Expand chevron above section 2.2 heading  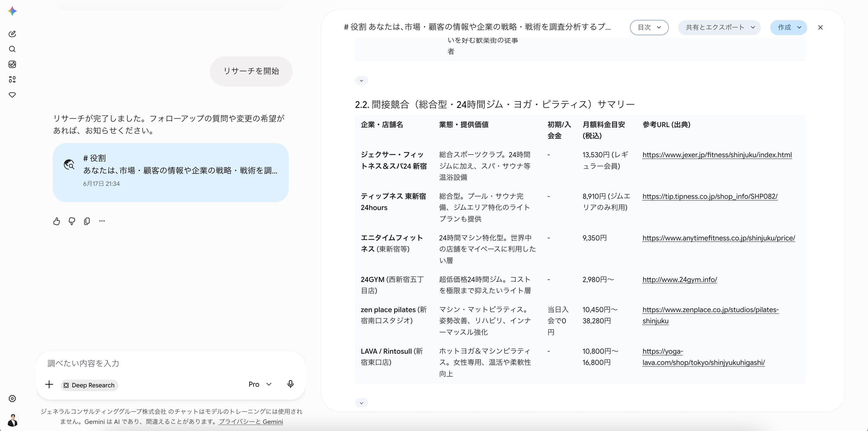pos(362,81)
